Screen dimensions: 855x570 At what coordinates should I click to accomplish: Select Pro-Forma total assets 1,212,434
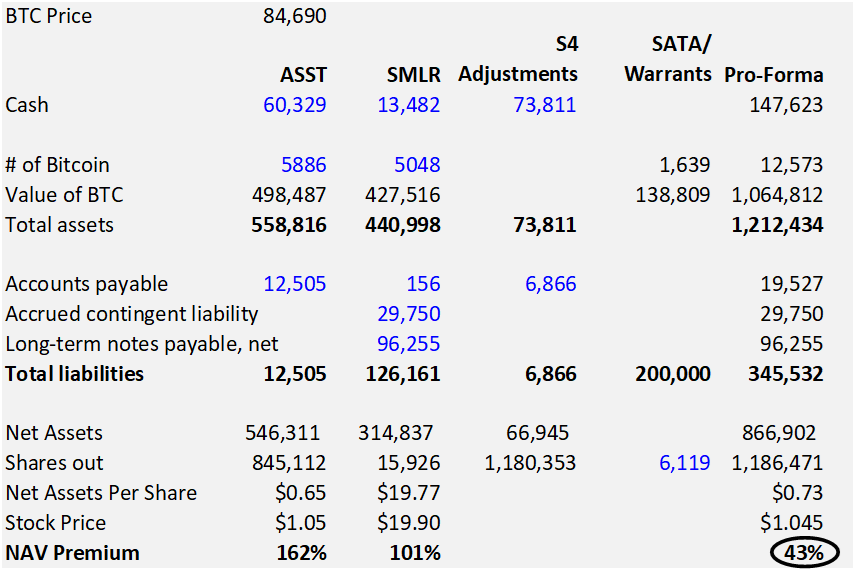click(x=777, y=225)
